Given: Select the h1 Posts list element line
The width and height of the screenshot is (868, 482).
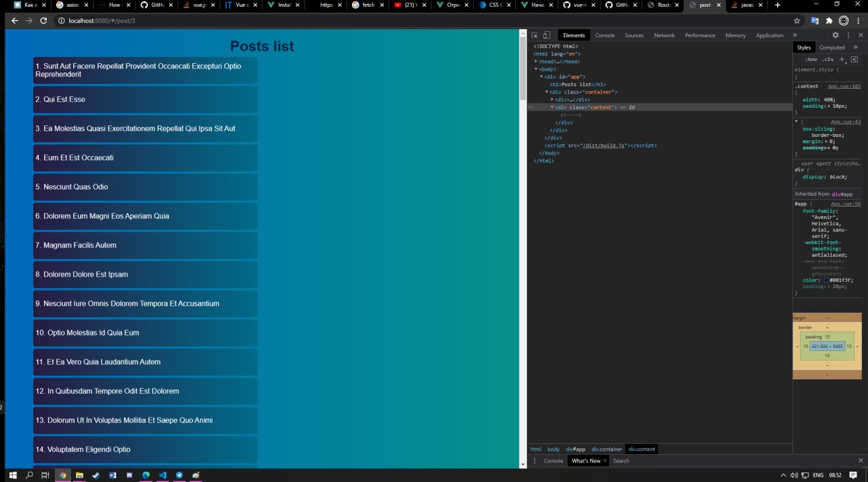Looking at the screenshot, I should click(578, 85).
